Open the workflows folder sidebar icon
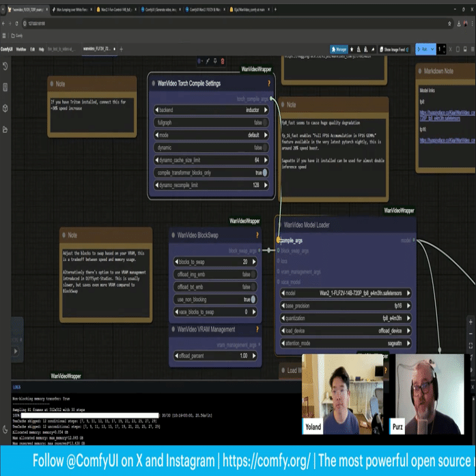Screen dimensions: 476x476 pos(5,130)
